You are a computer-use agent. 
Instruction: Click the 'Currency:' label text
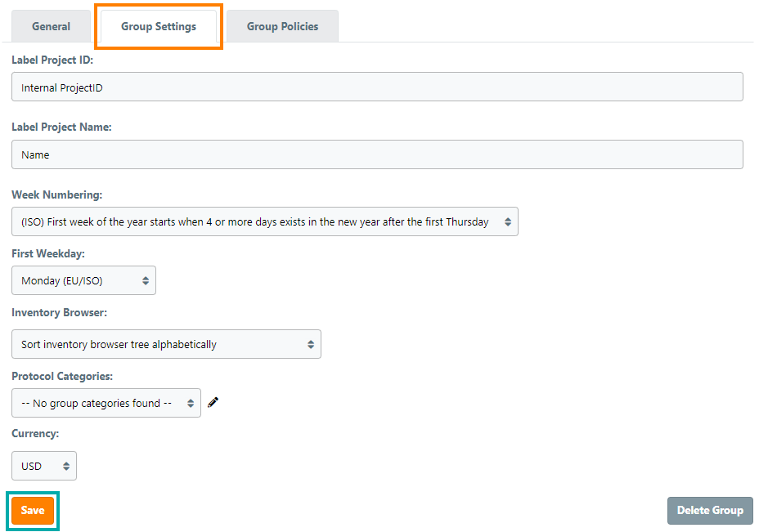point(35,434)
